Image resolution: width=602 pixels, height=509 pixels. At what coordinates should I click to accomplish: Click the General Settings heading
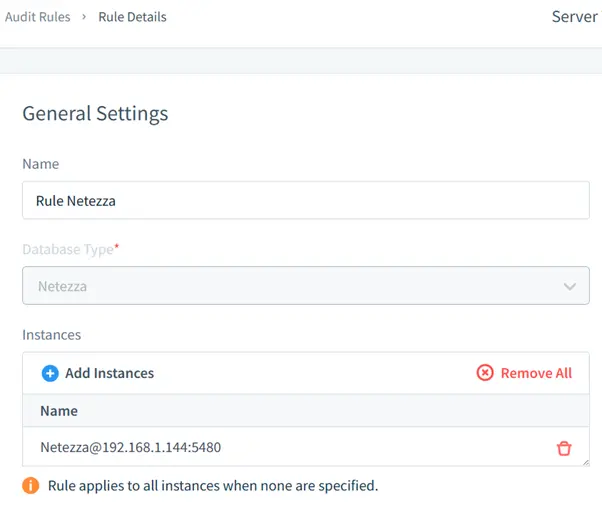(95, 114)
